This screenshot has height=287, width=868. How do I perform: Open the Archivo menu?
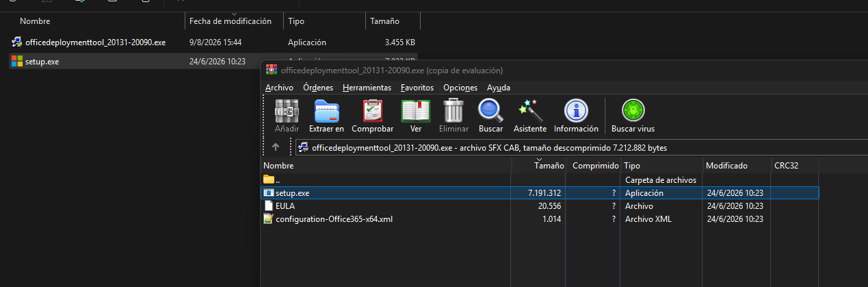coord(279,88)
